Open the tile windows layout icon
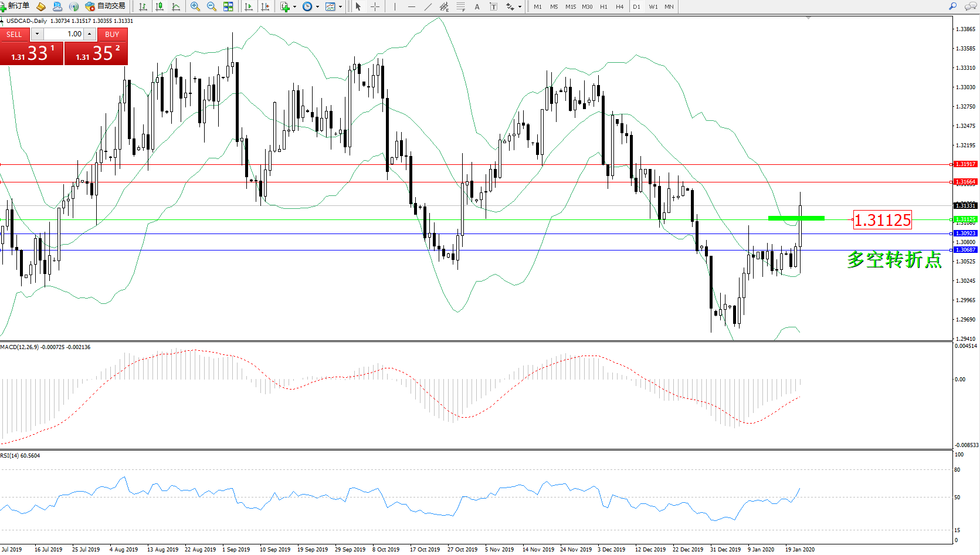 coord(228,6)
